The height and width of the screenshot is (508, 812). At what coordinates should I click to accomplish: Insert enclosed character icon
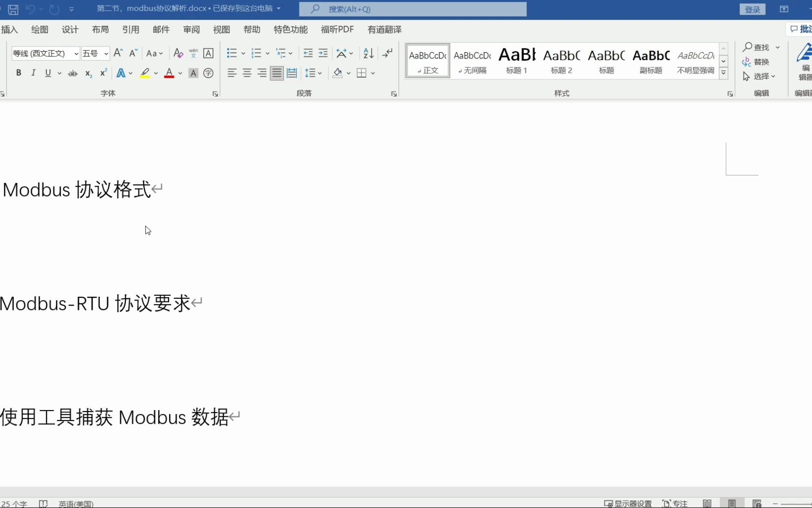point(208,73)
